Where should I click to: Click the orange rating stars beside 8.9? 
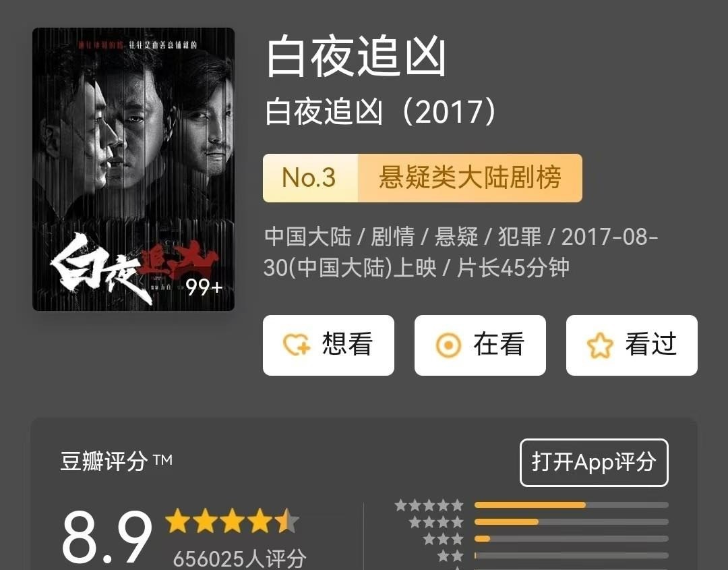(x=232, y=521)
